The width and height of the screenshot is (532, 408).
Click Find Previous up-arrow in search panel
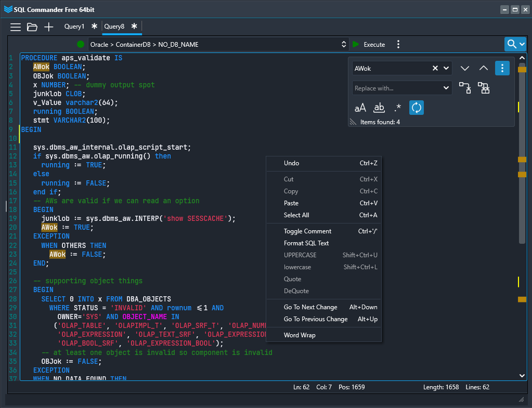pos(483,68)
